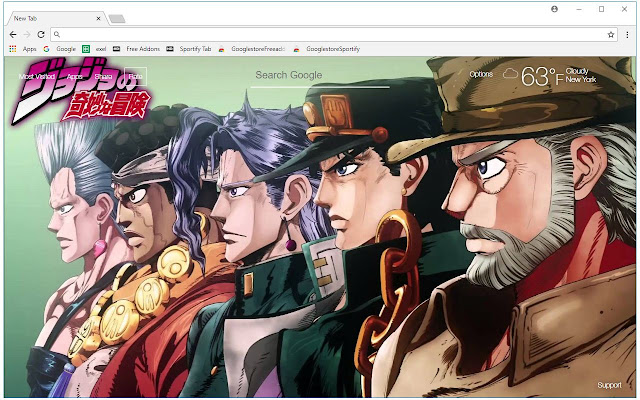Open the Google bookmark
Image resolution: width=640 pixels, height=400 pixels.
tap(60, 49)
